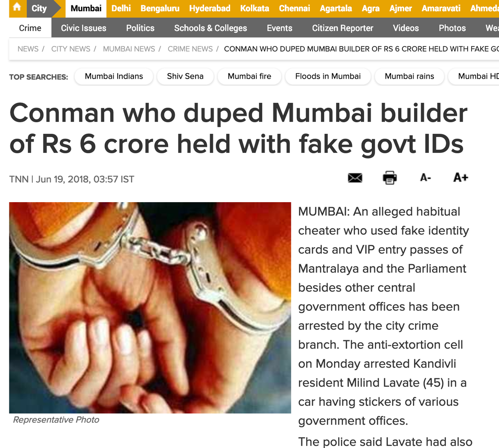Open the City section label
The image size is (499, 448).
(39, 8)
